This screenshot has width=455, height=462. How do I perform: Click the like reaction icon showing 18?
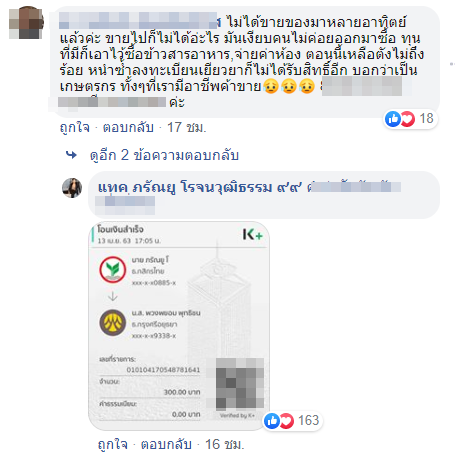click(x=393, y=119)
